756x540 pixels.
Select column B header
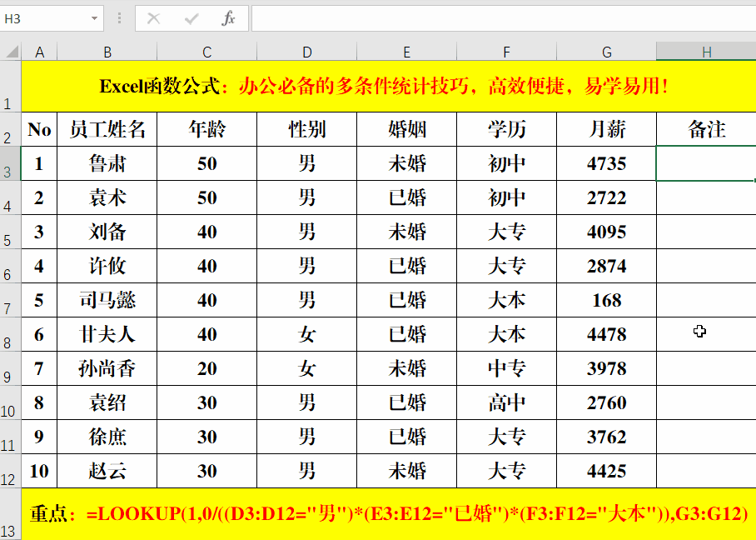(107, 52)
